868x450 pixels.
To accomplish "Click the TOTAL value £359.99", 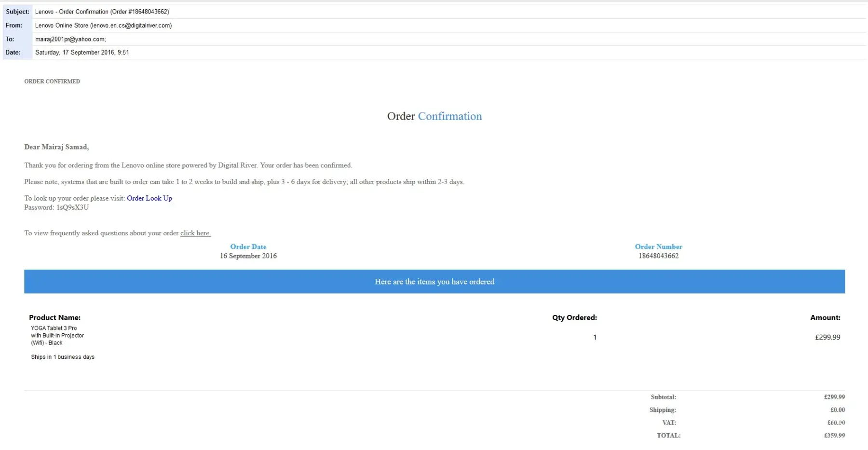I will [834, 436].
